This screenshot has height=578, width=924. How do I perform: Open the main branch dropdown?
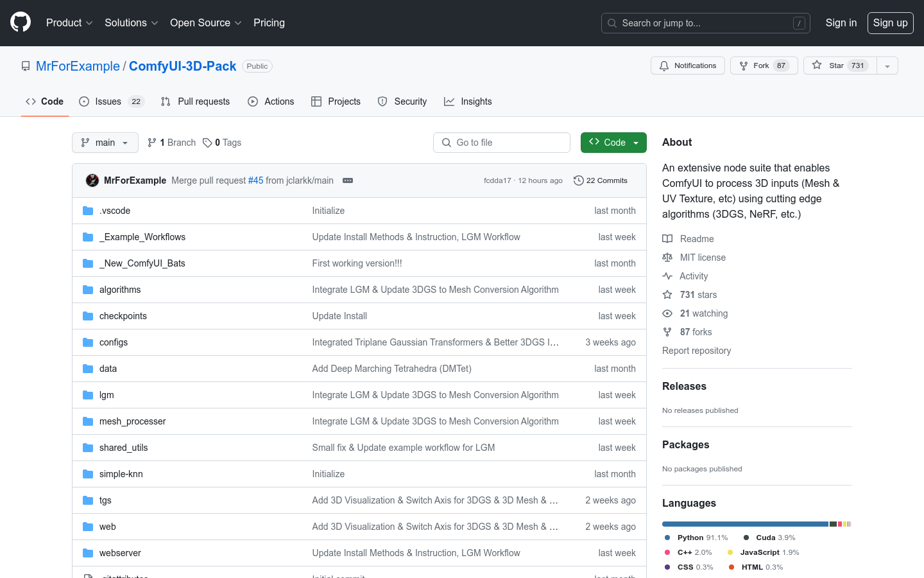(x=105, y=143)
